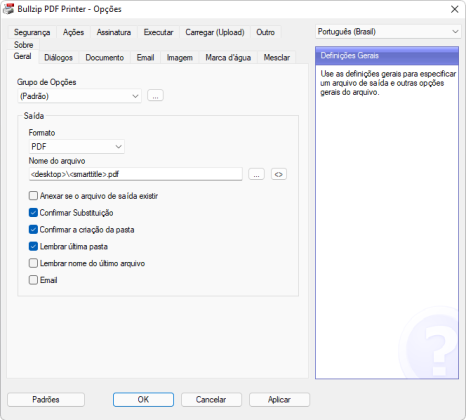This screenshot has width=466, height=420.
Task: Switch to the Ações tab
Action: point(73,32)
